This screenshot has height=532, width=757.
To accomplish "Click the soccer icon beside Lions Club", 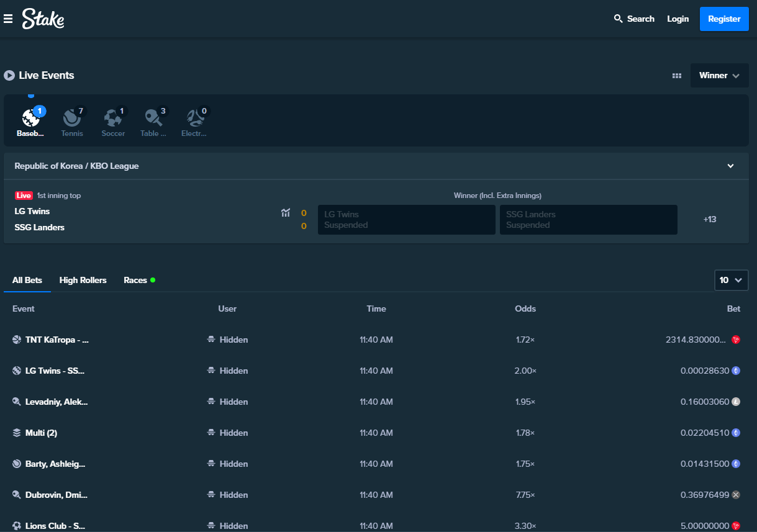I will coord(17,526).
